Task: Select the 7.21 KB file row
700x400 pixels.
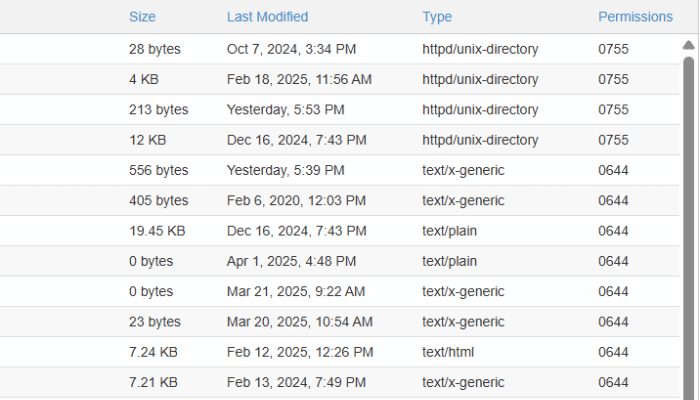Action: [x=153, y=382]
